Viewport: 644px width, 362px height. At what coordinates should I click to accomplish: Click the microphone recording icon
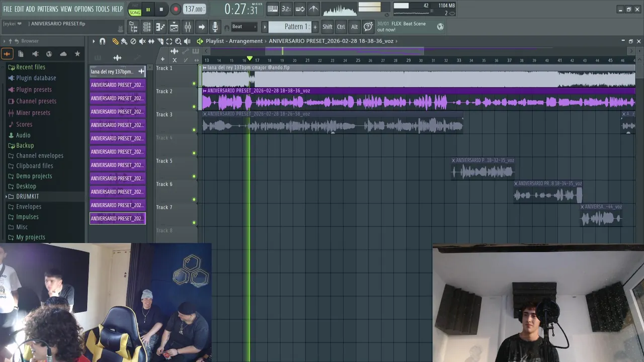pos(215,27)
